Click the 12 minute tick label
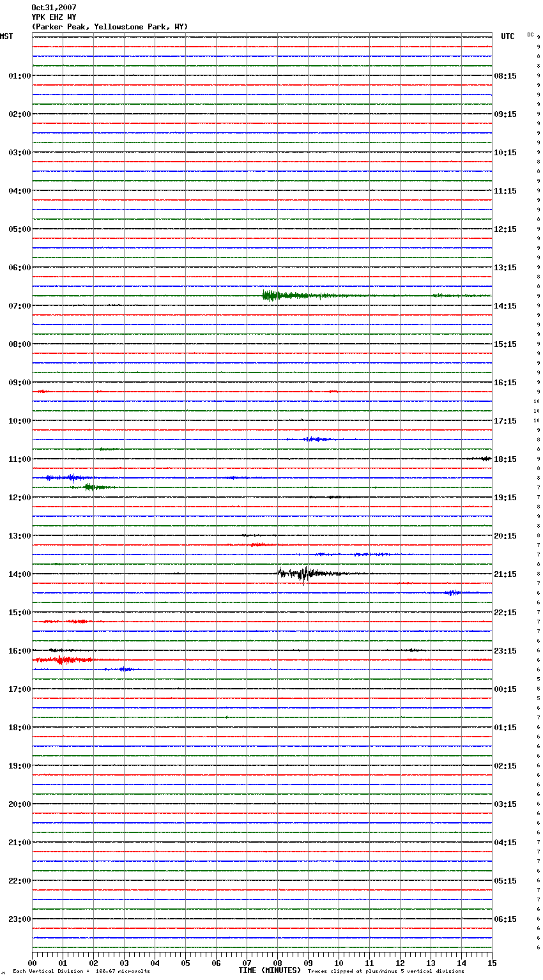The width and height of the screenshot is (543, 980). [x=400, y=963]
